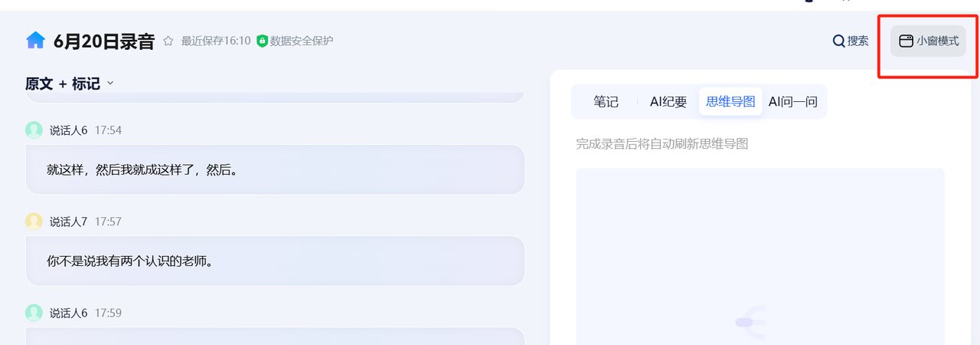Switch to the 笔记 tab
The image size is (980, 345).
606,101
